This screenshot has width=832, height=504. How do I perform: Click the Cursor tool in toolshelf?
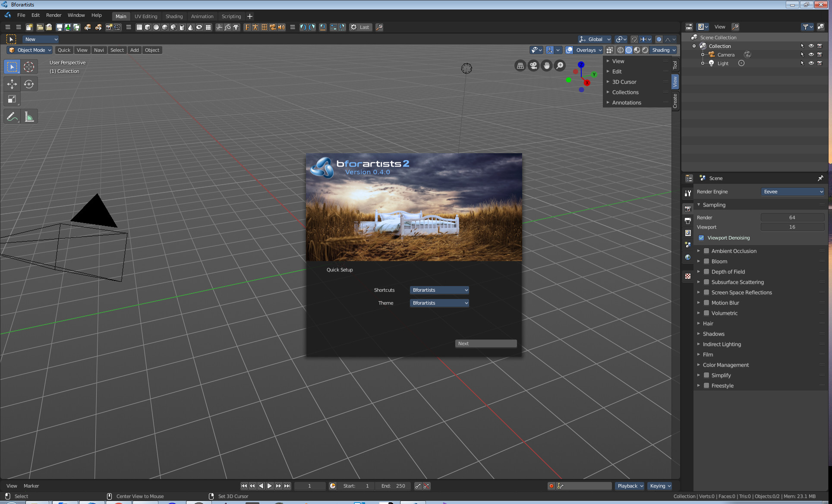29,67
